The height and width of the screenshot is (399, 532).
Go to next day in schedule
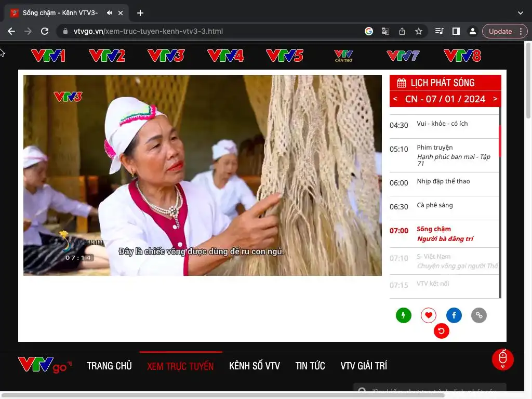(x=495, y=99)
